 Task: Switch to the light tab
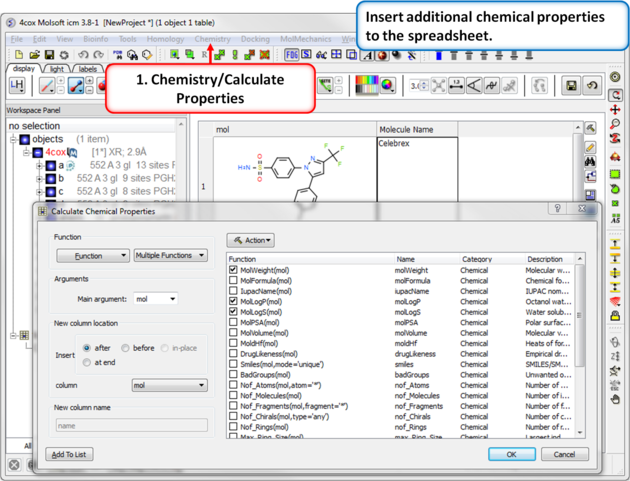tap(56, 69)
